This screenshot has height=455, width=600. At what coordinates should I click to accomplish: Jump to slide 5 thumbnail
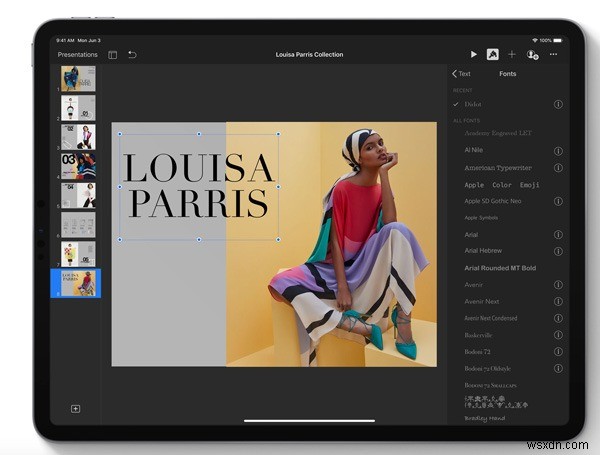click(78, 195)
